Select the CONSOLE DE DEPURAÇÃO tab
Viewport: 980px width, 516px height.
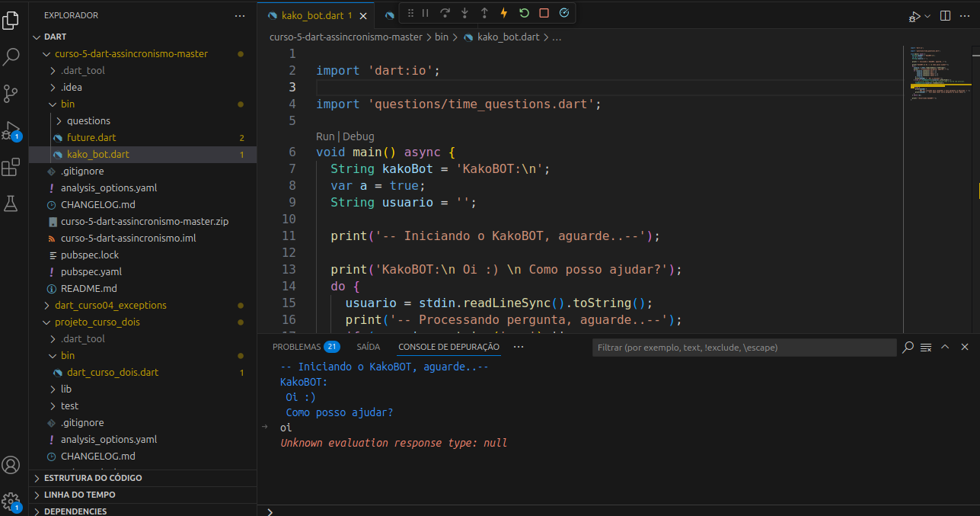pos(449,347)
